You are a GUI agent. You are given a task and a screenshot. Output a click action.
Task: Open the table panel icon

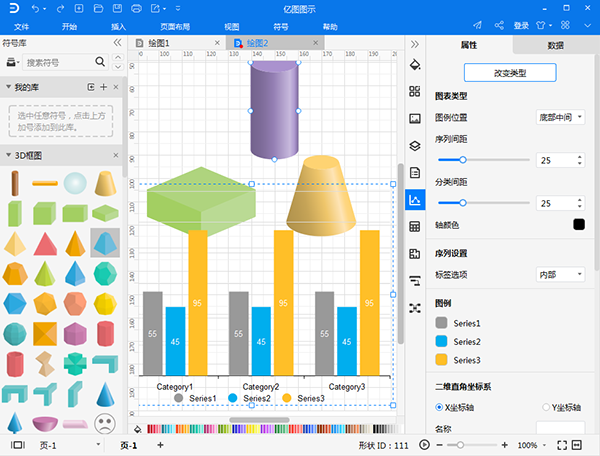tap(415, 226)
